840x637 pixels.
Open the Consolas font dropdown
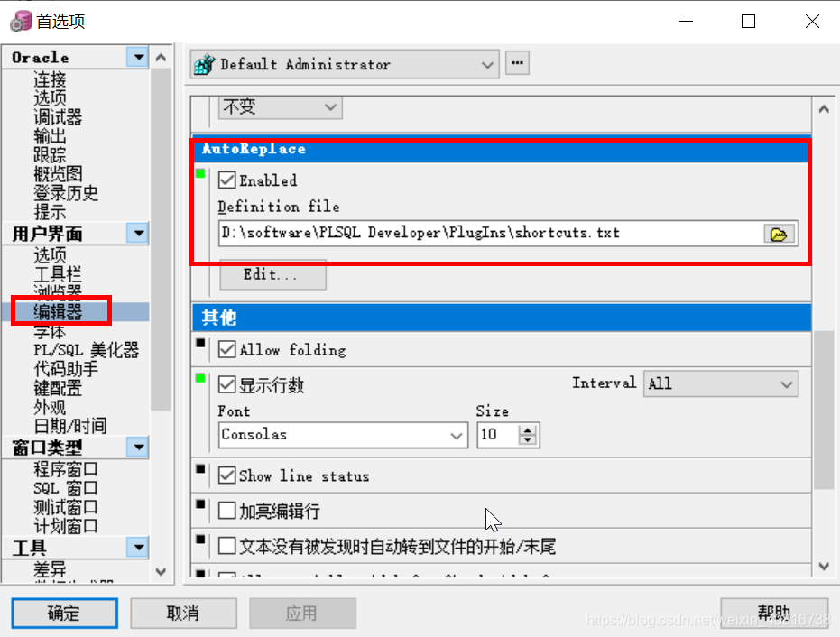344,435
